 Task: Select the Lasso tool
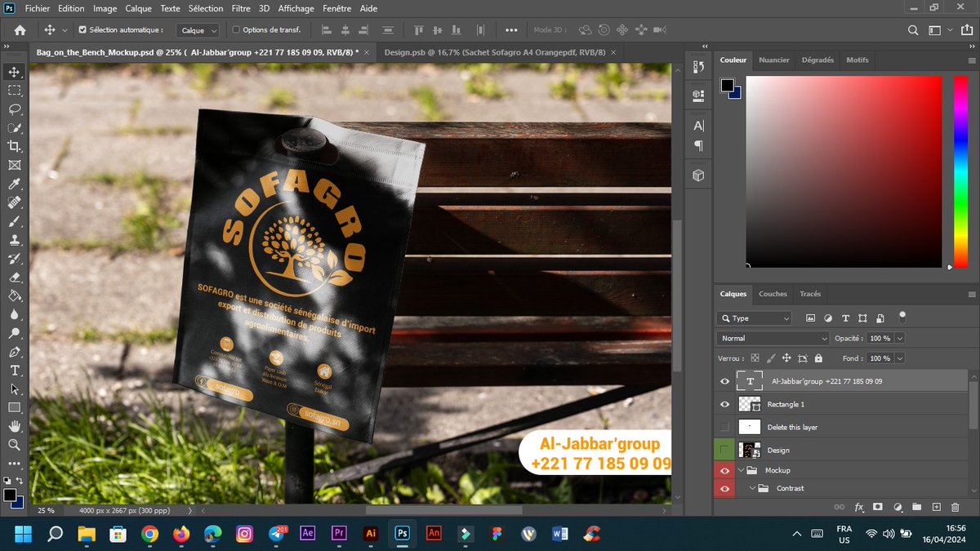point(15,109)
